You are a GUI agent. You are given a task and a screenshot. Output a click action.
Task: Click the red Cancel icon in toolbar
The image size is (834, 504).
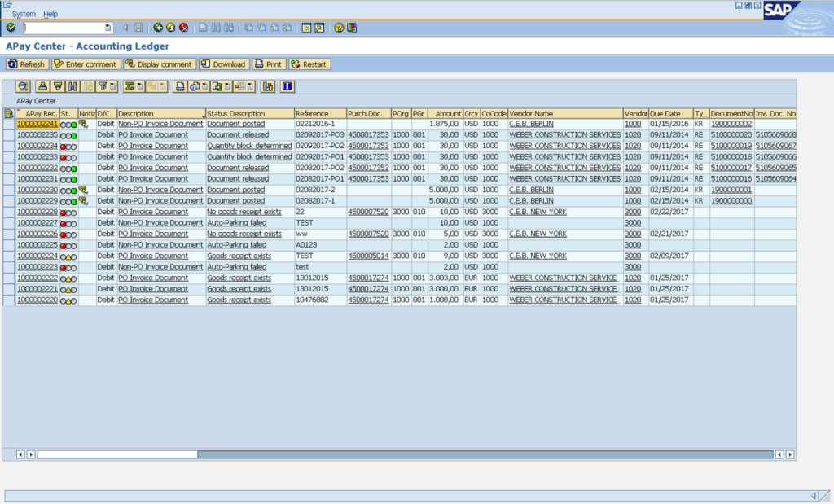[x=183, y=28]
